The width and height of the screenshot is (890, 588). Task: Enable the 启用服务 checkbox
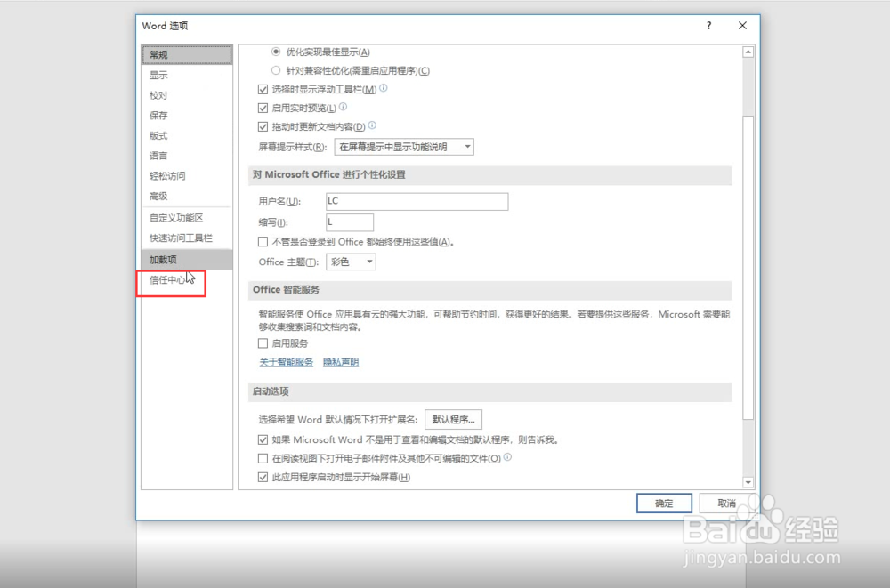[x=263, y=343]
